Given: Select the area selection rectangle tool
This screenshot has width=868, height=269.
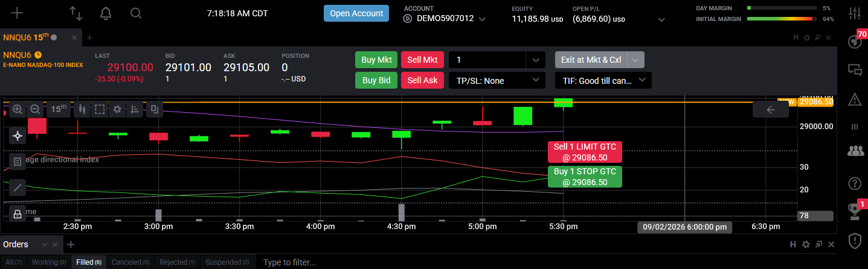Looking at the screenshot, I should [100, 109].
